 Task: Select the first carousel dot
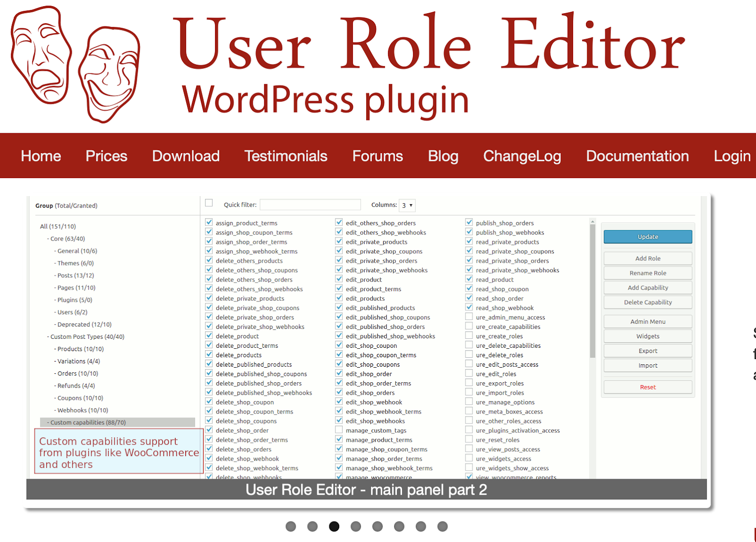click(291, 526)
